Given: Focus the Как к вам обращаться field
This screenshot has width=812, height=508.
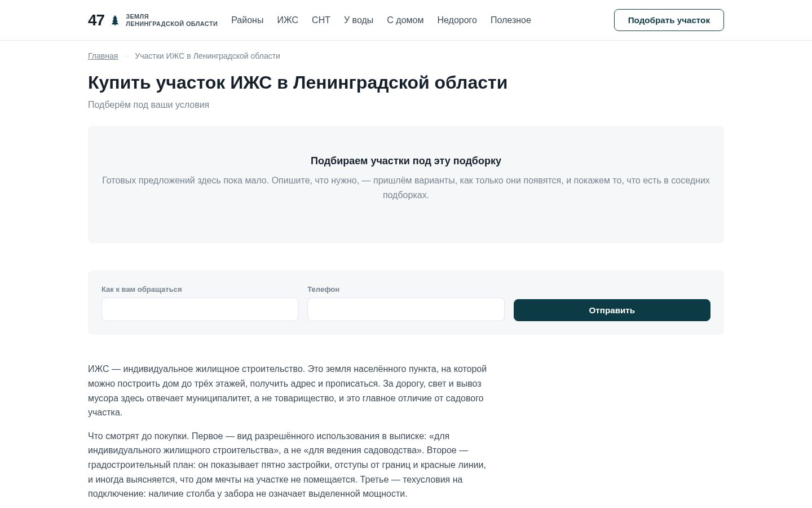Looking at the screenshot, I should point(200,309).
